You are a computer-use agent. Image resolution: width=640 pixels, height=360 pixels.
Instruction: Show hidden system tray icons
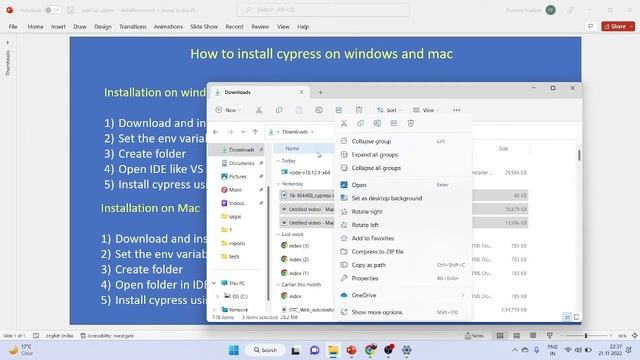[515, 350]
